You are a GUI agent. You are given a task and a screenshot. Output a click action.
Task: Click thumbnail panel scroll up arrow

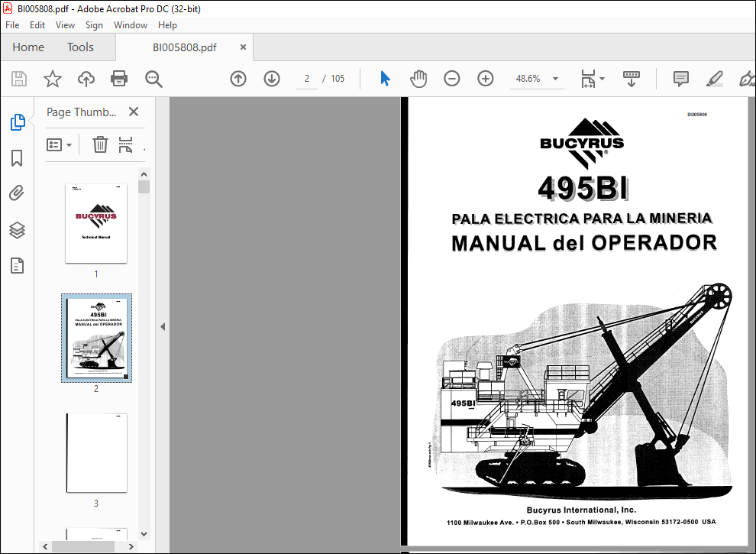144,174
